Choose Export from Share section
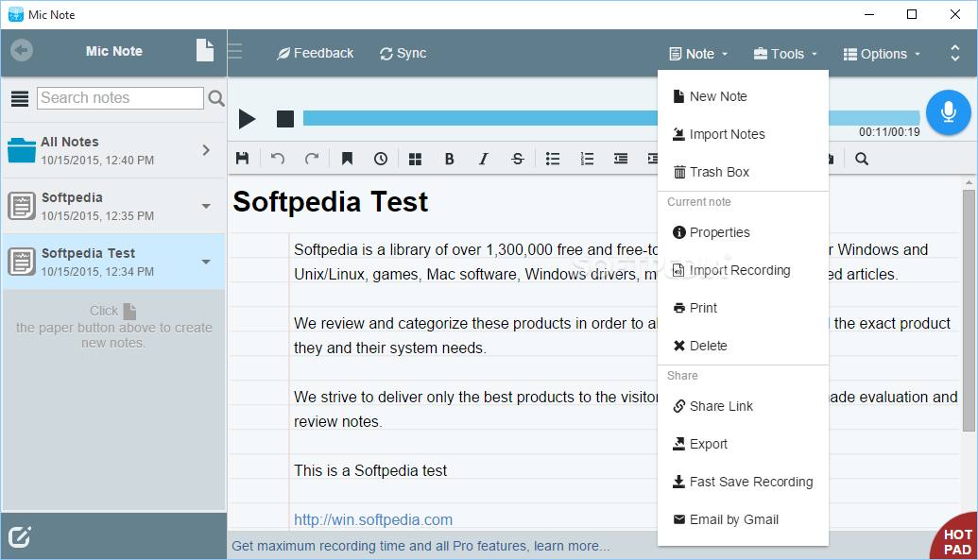Image resolution: width=978 pixels, height=560 pixels. [x=743, y=444]
